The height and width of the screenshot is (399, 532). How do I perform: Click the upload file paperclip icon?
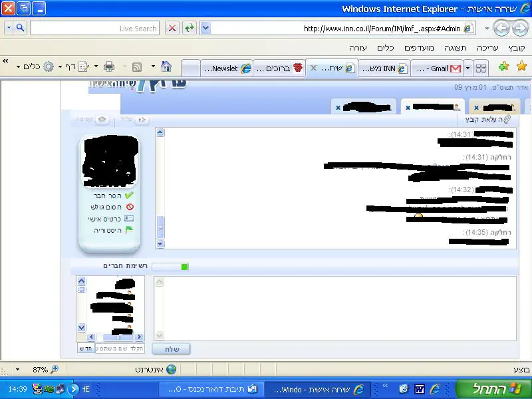507,119
